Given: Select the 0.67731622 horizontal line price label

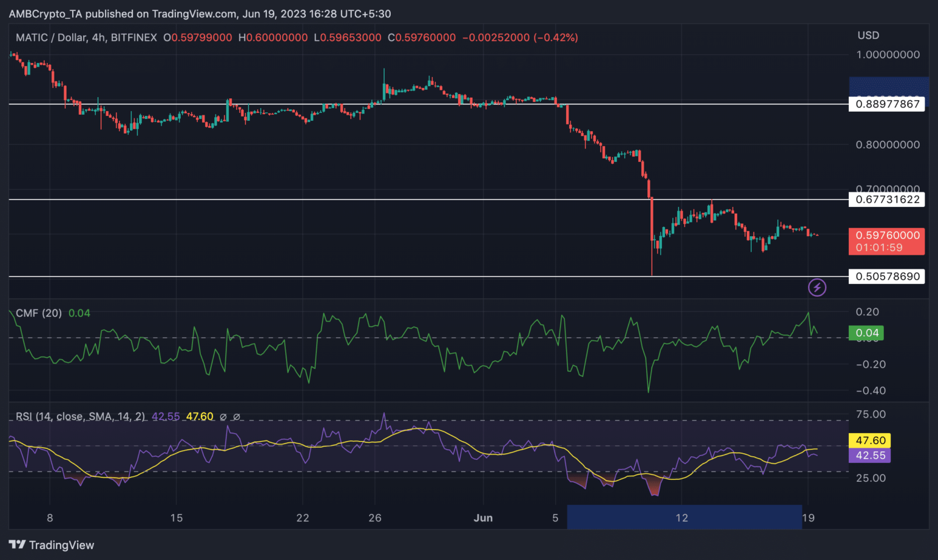Looking at the screenshot, I should tap(887, 200).
